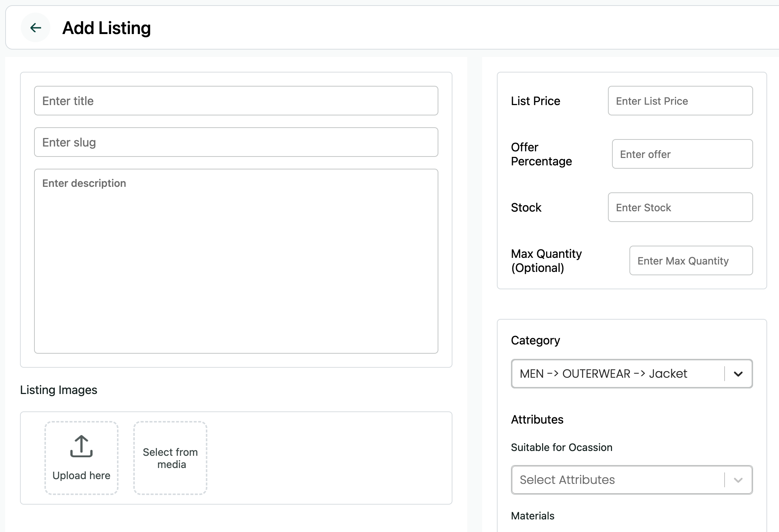Open the Category dropdown chevron

point(738,374)
